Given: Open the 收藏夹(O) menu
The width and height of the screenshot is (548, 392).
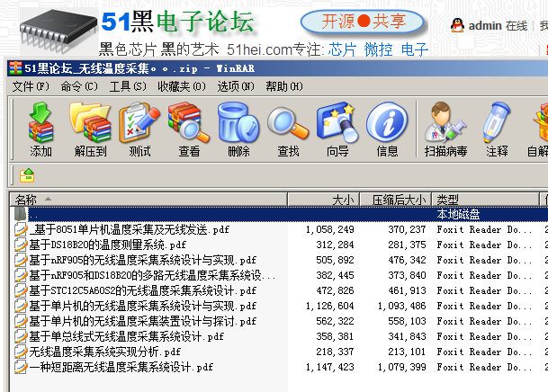Looking at the screenshot, I should 182,86.
